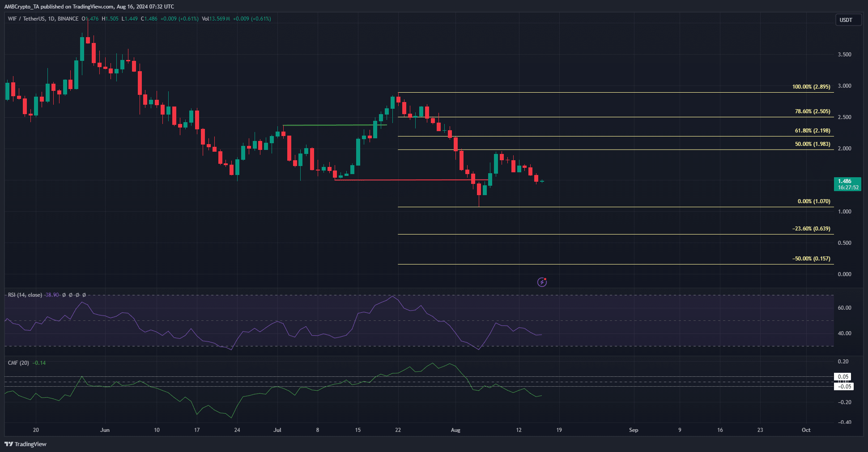The image size is (868, 452).
Task: Click the TradingView logo
Action: (x=26, y=444)
